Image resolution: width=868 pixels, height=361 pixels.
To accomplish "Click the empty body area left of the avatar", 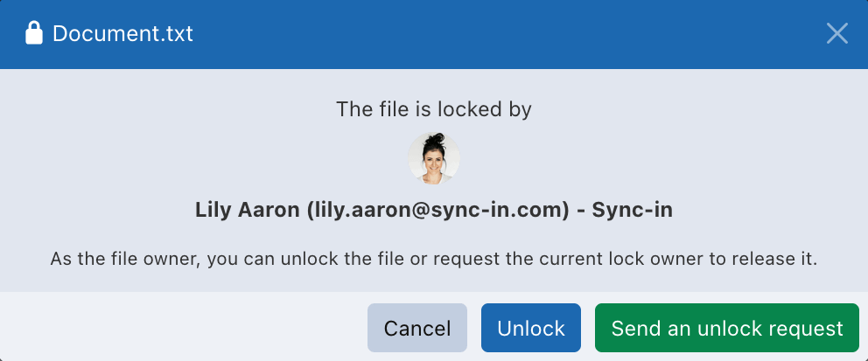I will click(x=219, y=159).
